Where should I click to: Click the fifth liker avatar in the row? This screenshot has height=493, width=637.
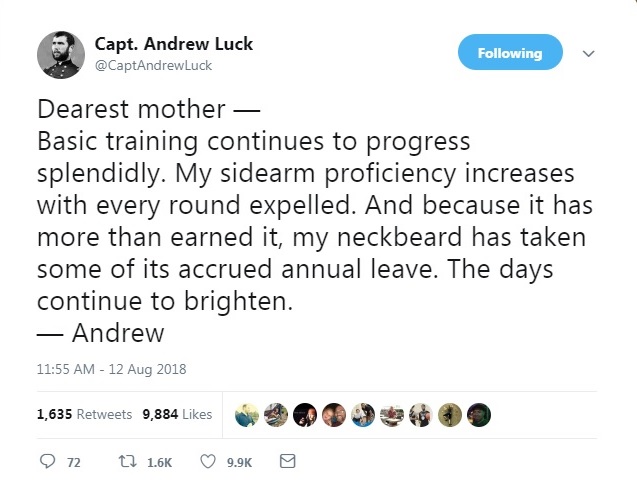[x=364, y=414]
